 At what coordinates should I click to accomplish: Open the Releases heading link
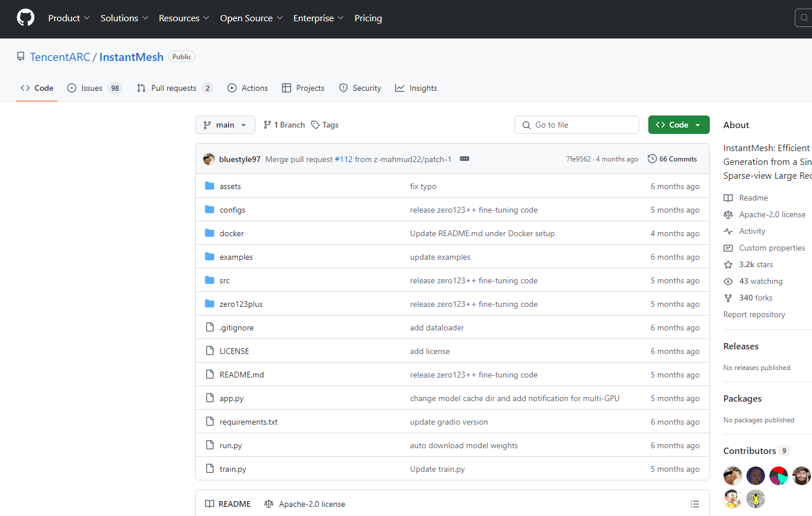click(741, 346)
